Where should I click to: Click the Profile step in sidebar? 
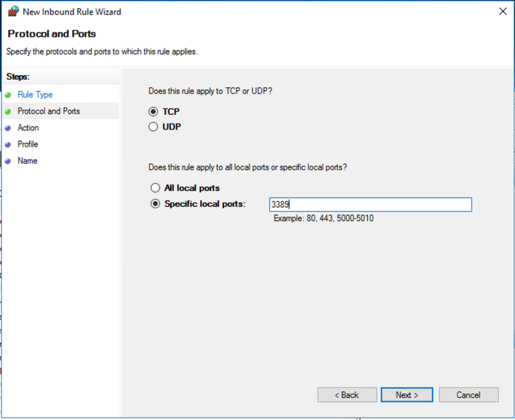click(x=28, y=144)
